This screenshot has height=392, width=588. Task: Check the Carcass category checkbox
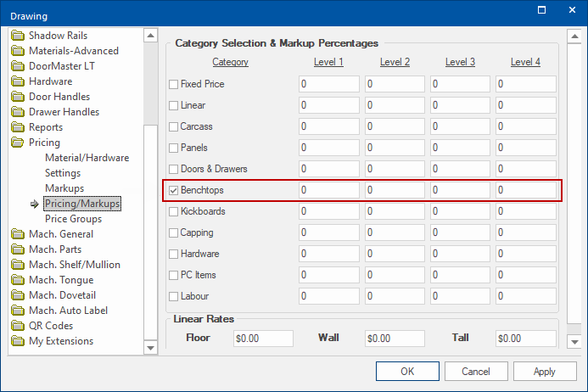point(173,126)
